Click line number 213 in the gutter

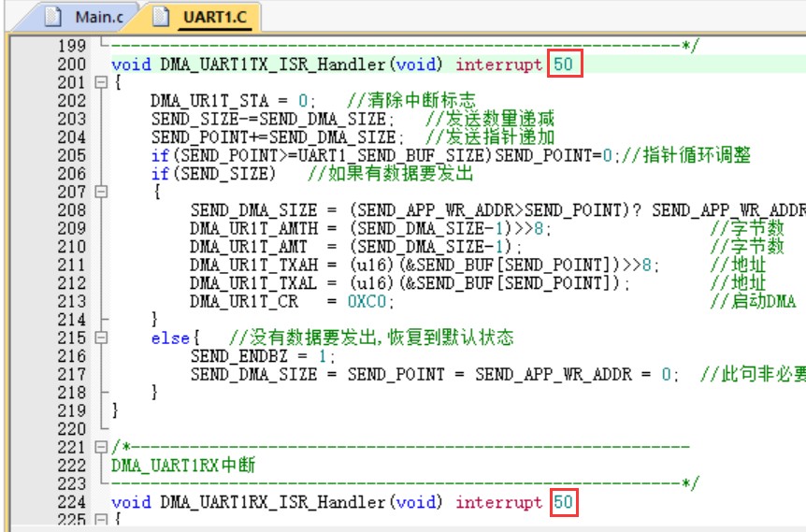(x=71, y=301)
